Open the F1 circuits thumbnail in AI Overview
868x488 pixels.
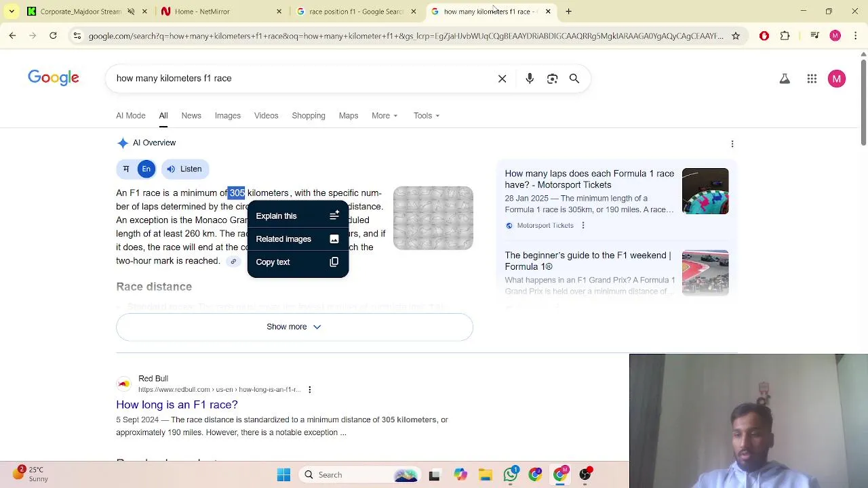point(433,218)
